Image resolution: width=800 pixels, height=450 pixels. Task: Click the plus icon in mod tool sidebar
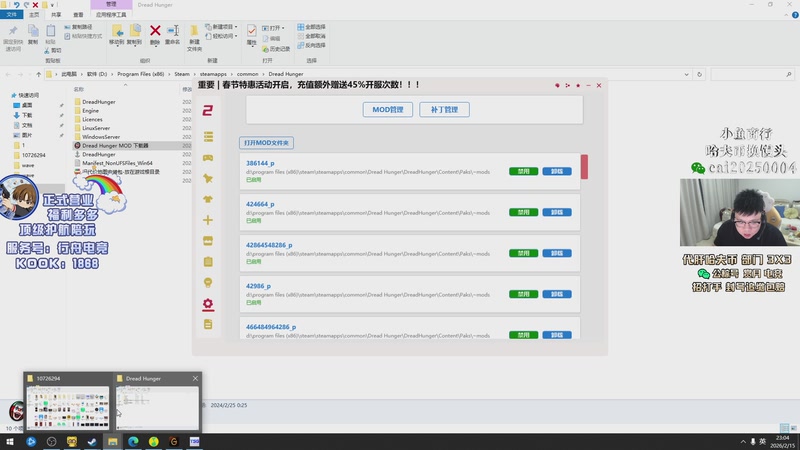[x=208, y=220]
